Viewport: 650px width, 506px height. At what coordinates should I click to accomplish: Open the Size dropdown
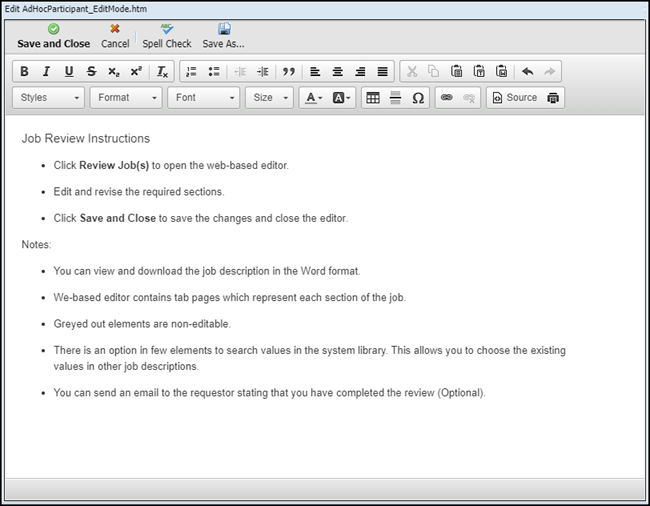(x=269, y=98)
